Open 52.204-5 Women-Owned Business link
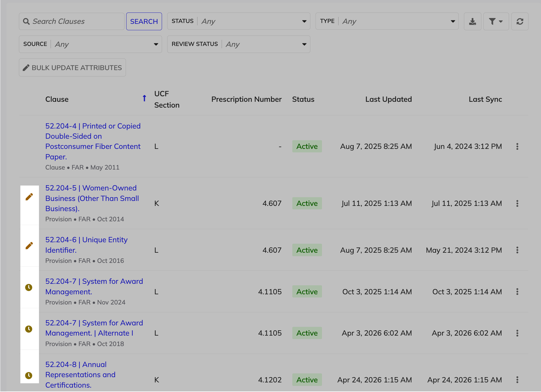Screen dimensions: 541x392 (92, 198)
